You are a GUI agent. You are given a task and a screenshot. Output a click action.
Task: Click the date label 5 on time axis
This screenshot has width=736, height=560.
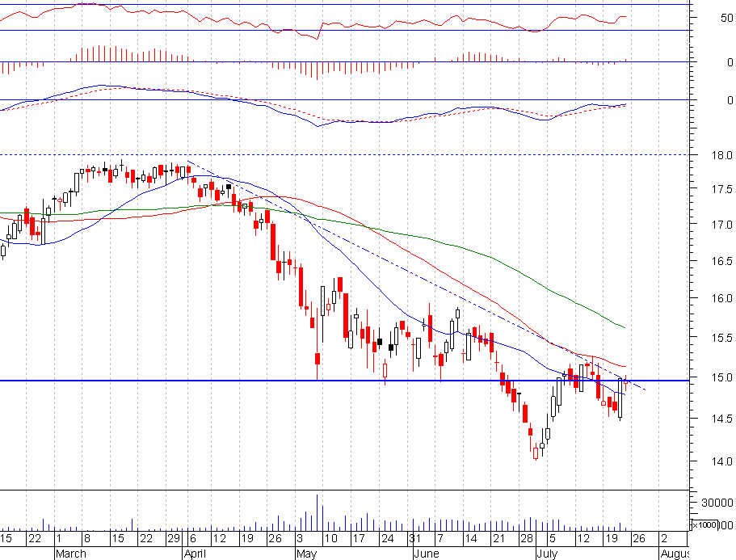click(553, 538)
